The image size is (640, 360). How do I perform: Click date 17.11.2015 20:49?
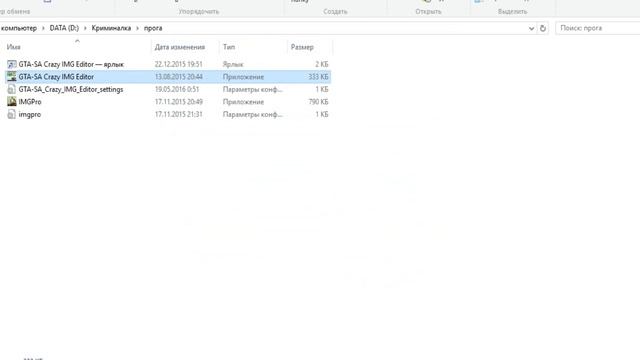pyautogui.click(x=178, y=102)
